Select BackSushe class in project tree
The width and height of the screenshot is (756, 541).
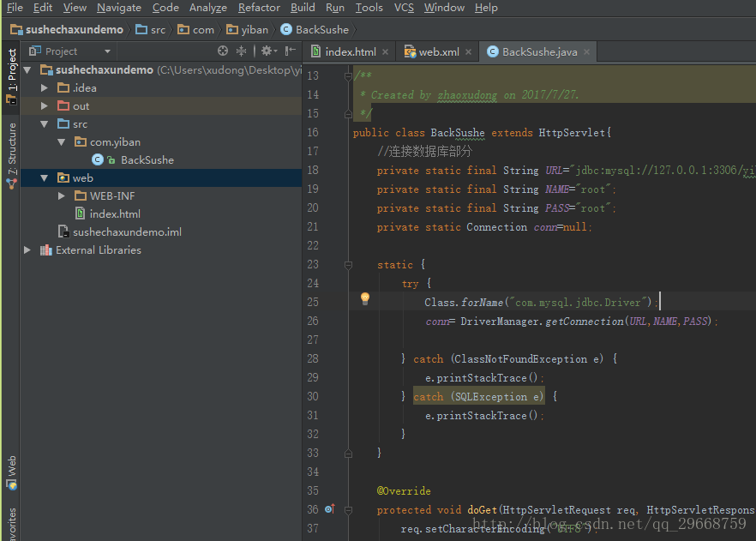(x=147, y=160)
